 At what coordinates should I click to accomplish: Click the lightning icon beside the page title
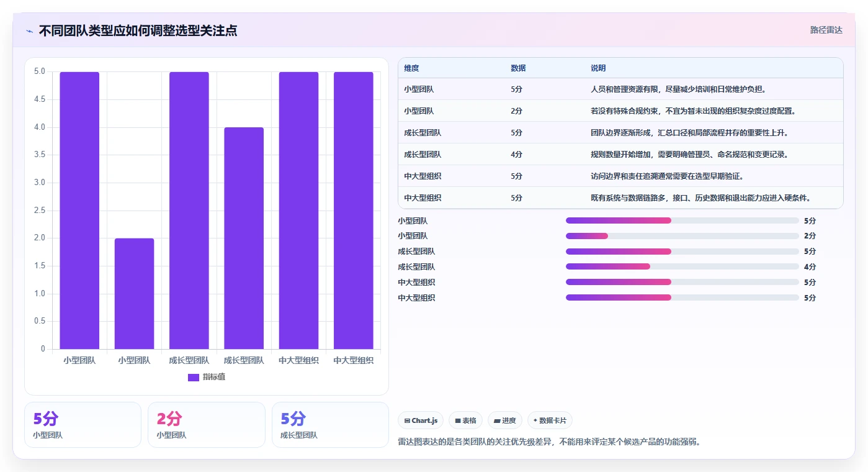[30, 30]
